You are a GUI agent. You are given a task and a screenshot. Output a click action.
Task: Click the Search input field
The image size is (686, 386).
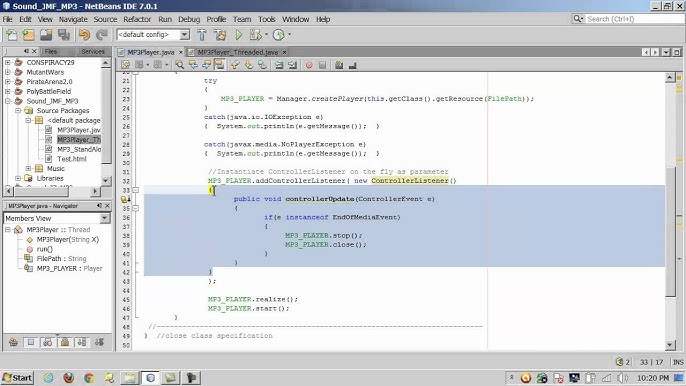click(634, 19)
